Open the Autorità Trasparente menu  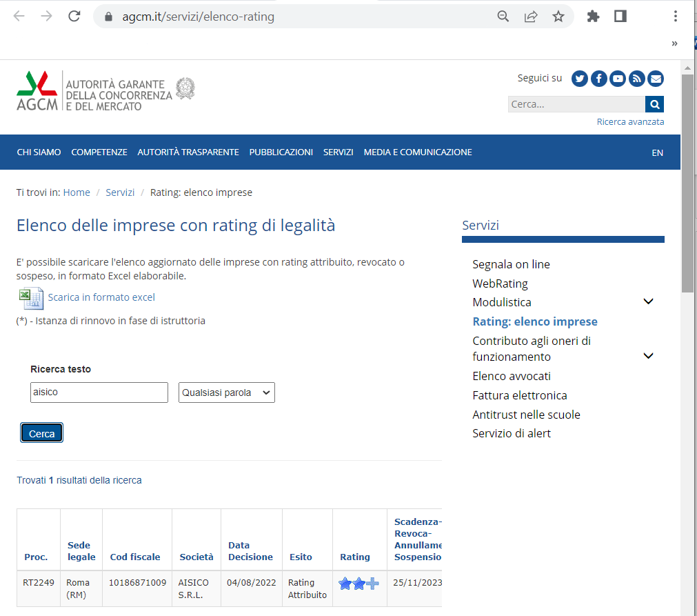click(188, 152)
